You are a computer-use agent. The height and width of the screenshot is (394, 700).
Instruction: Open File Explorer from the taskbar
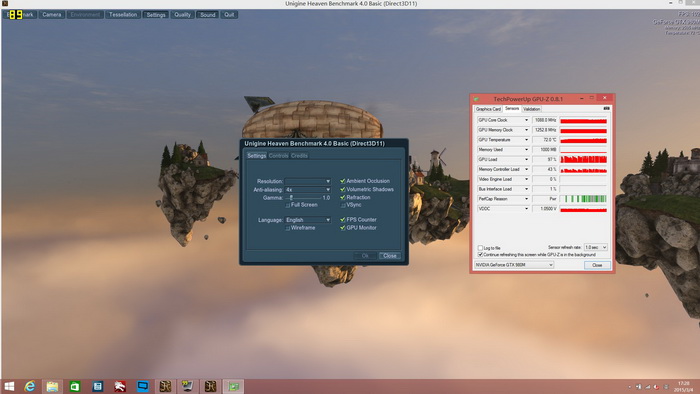click(x=52, y=386)
